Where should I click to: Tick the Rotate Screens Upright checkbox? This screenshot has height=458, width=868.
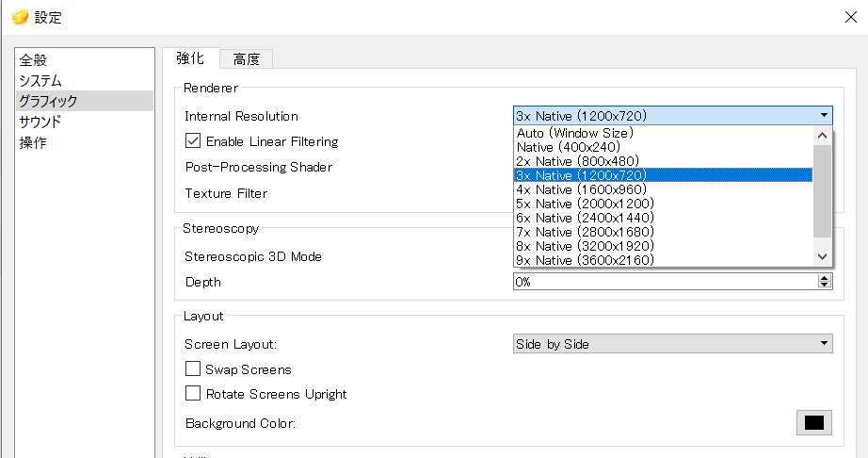click(194, 394)
